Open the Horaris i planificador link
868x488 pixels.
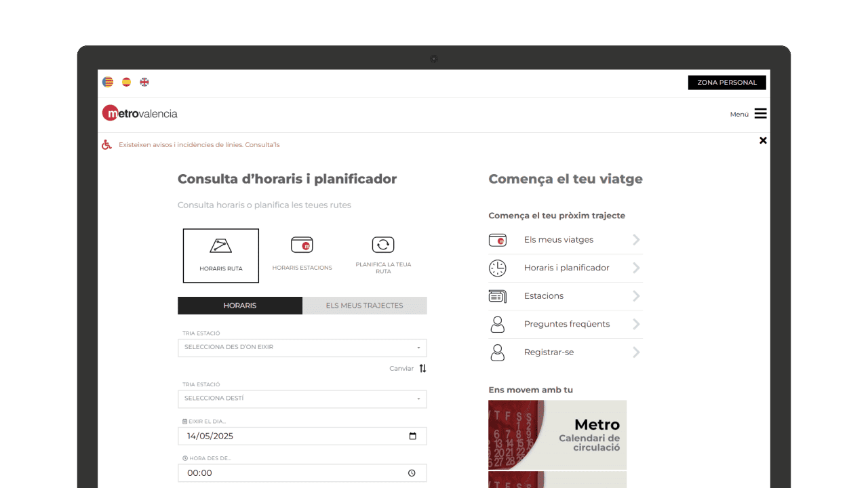[x=567, y=268]
